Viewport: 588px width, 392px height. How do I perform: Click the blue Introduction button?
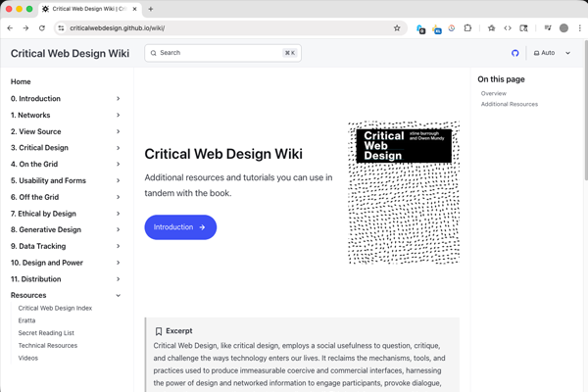pyautogui.click(x=180, y=227)
